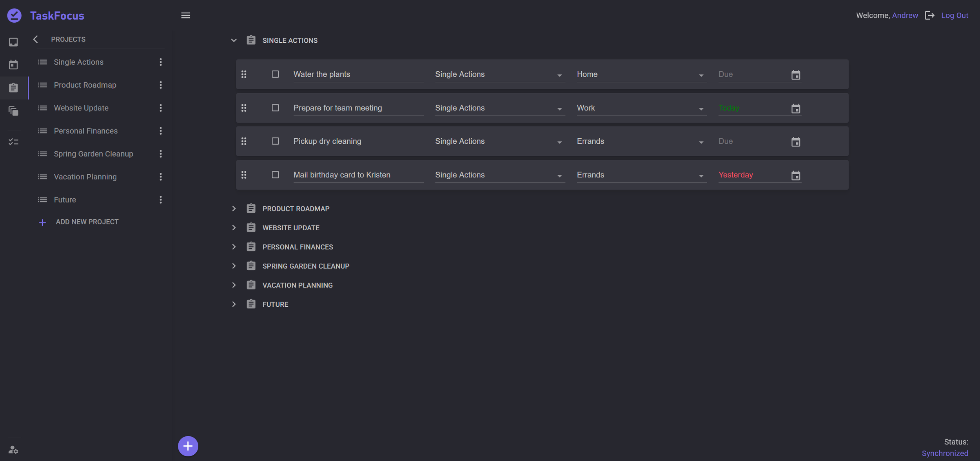The height and width of the screenshot is (461, 980).
Task: Tick the Mail birthday card to Kristen checkbox
Action: click(x=275, y=175)
